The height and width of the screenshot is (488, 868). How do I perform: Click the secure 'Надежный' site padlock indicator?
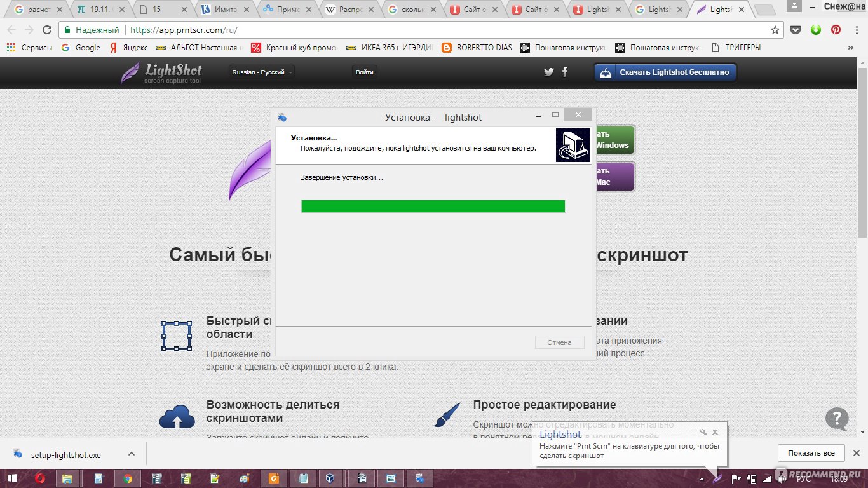click(x=92, y=30)
